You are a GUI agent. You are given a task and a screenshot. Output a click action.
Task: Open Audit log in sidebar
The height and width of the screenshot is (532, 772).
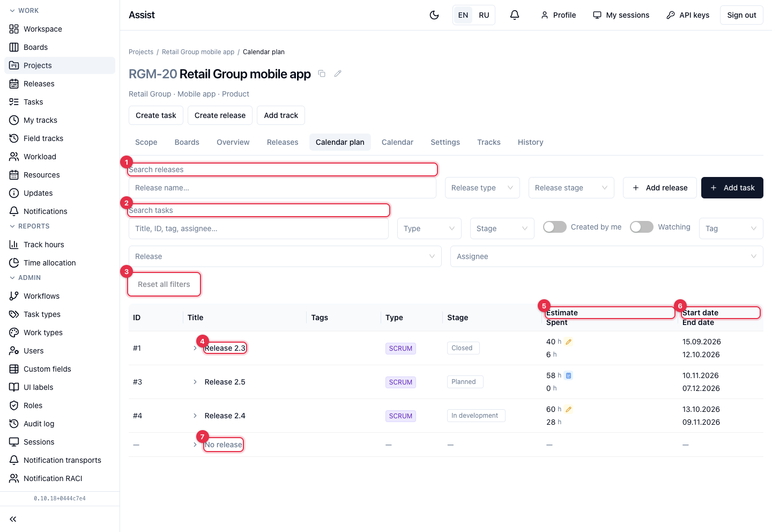(60, 424)
